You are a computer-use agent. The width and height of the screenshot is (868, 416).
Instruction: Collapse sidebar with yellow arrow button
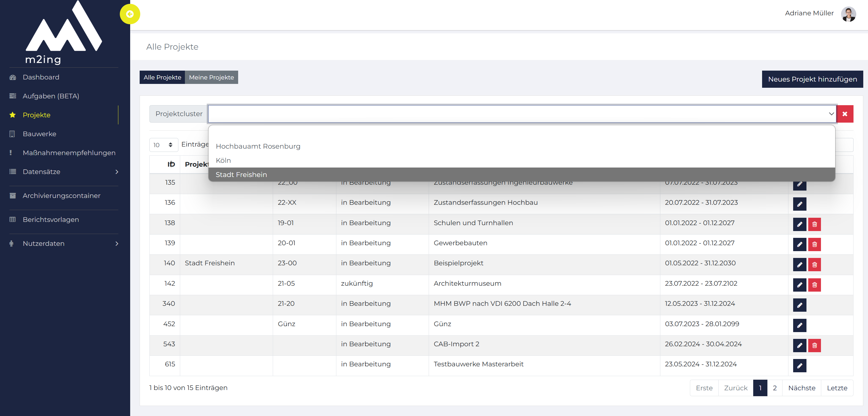pos(130,14)
